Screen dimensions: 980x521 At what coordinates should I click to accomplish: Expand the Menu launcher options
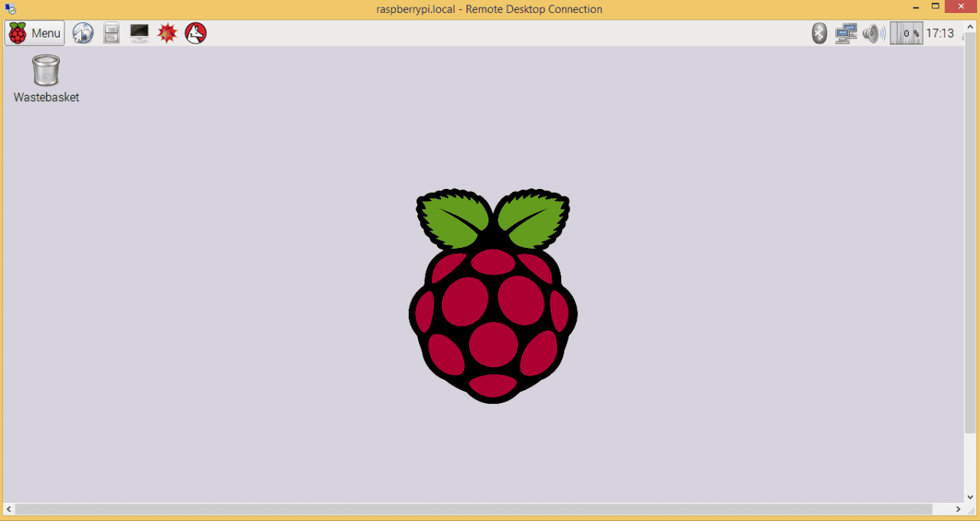(34, 33)
